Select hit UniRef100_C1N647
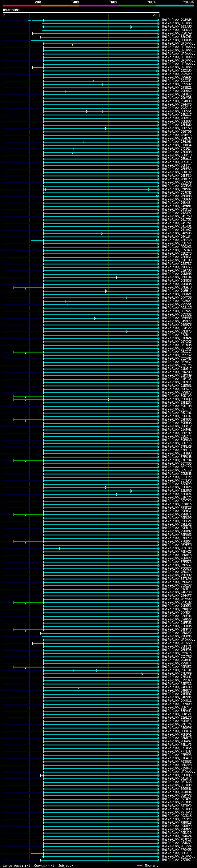Viewport: 197px width, 868px height. point(177,369)
